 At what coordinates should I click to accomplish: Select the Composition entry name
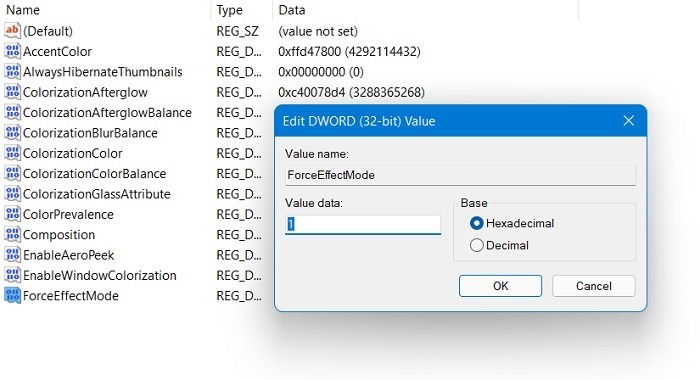pyautogui.click(x=59, y=235)
